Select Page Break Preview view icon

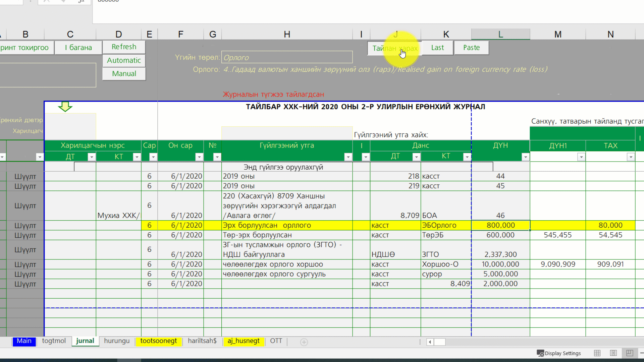click(x=630, y=353)
